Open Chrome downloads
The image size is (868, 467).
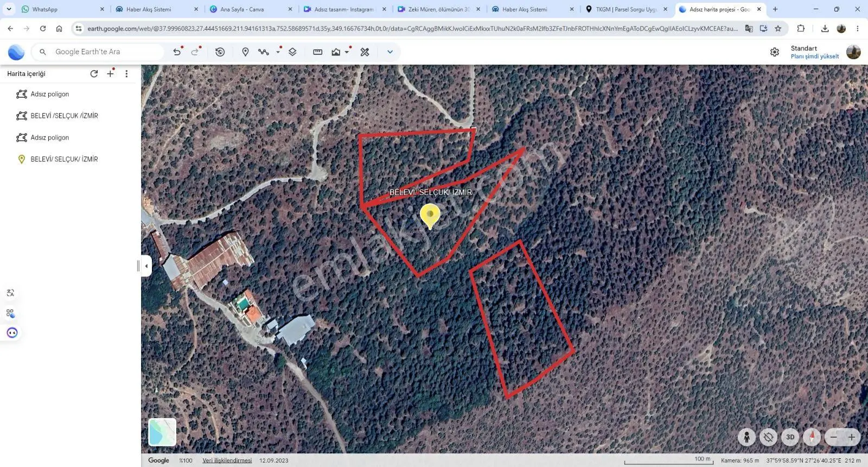825,29
